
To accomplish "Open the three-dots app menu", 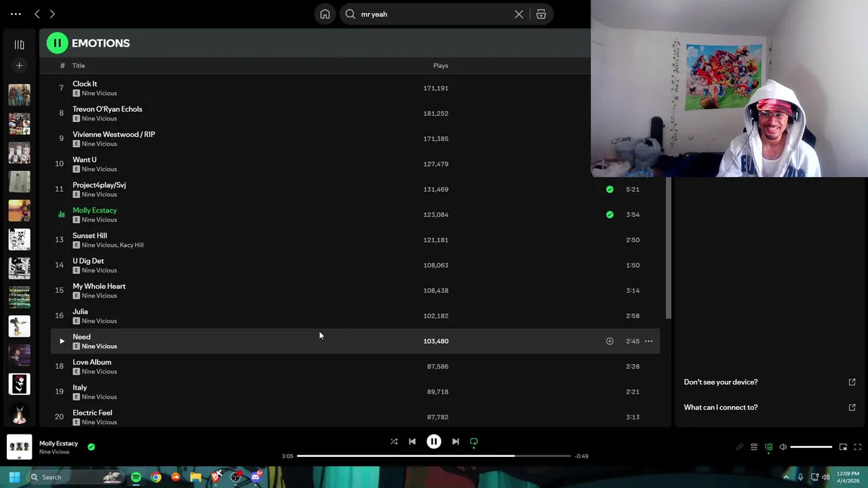I will point(16,14).
